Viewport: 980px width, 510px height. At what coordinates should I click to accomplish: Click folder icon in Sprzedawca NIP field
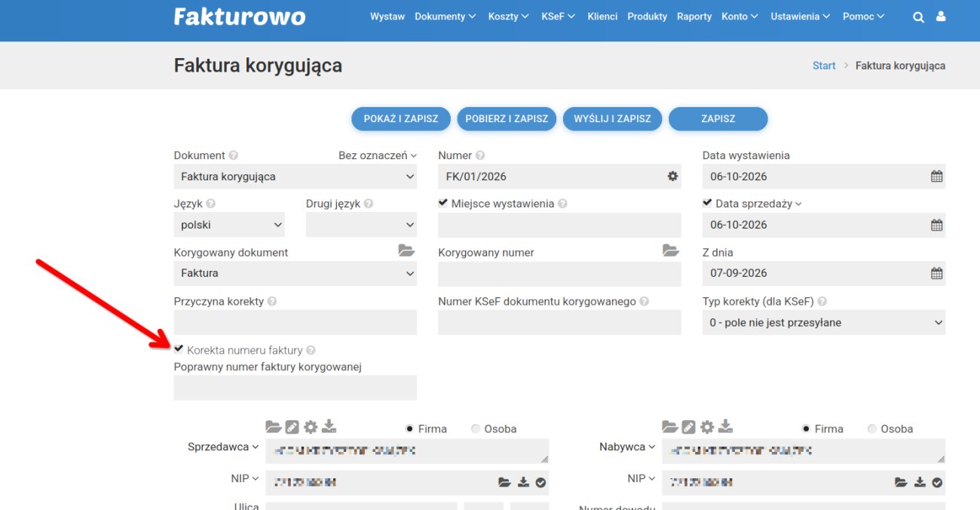504,482
